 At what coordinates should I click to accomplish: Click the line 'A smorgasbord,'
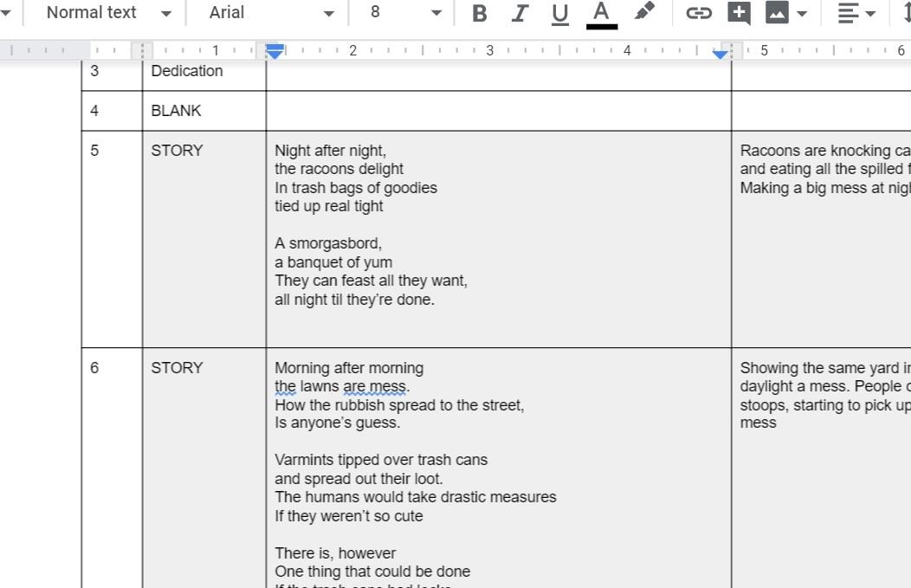pos(328,243)
